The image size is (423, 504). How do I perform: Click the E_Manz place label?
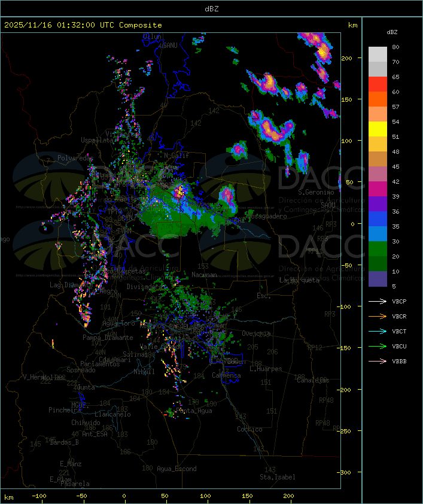[x=71, y=464]
